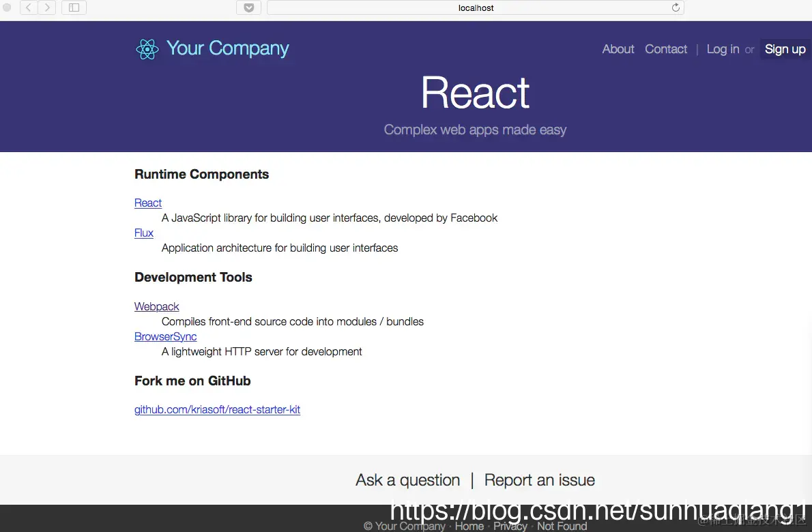Click the Compiles front-end source code description
812x532 pixels.
coord(293,322)
